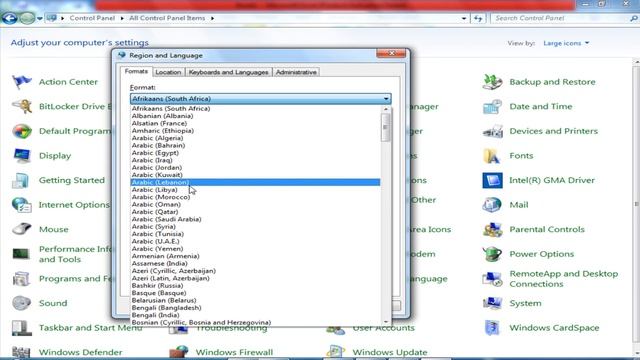Open the Windows Update icon
Image resolution: width=640 pixels, height=360 pixels.
click(x=336, y=352)
